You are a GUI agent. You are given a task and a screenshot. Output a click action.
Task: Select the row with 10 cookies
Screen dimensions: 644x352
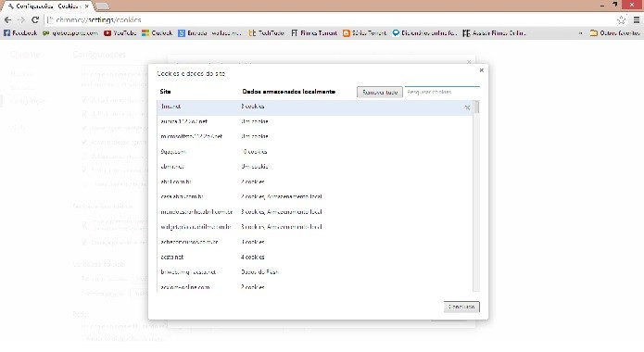315,152
